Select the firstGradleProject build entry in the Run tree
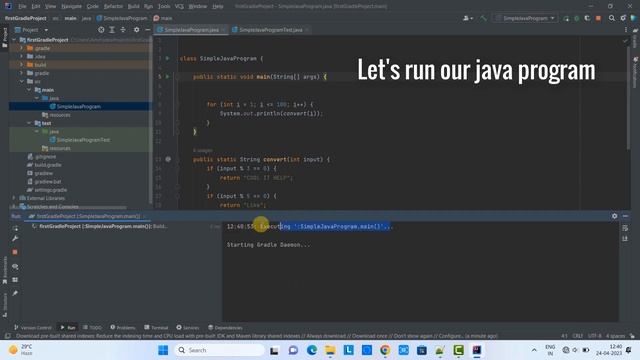 click(100, 226)
